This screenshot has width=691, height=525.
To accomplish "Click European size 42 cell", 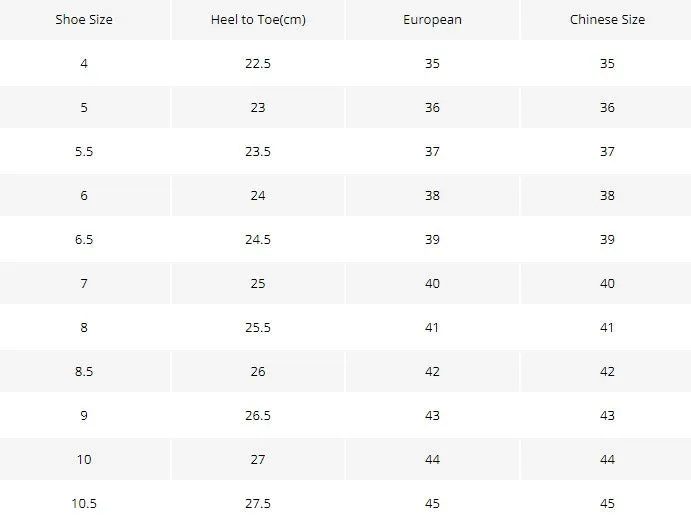I will click(x=432, y=371).
